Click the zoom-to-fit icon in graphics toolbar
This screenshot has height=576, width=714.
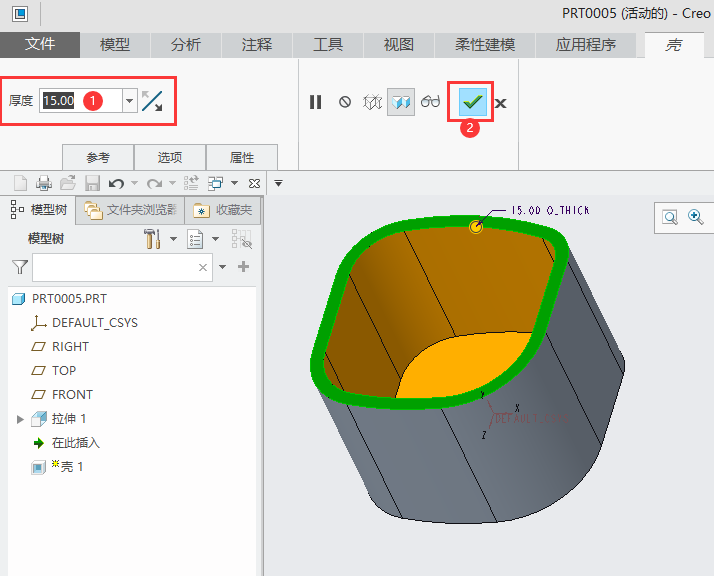(x=670, y=218)
